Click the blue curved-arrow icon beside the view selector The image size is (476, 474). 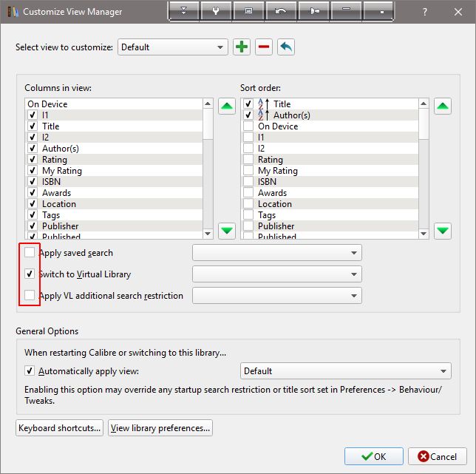285,47
